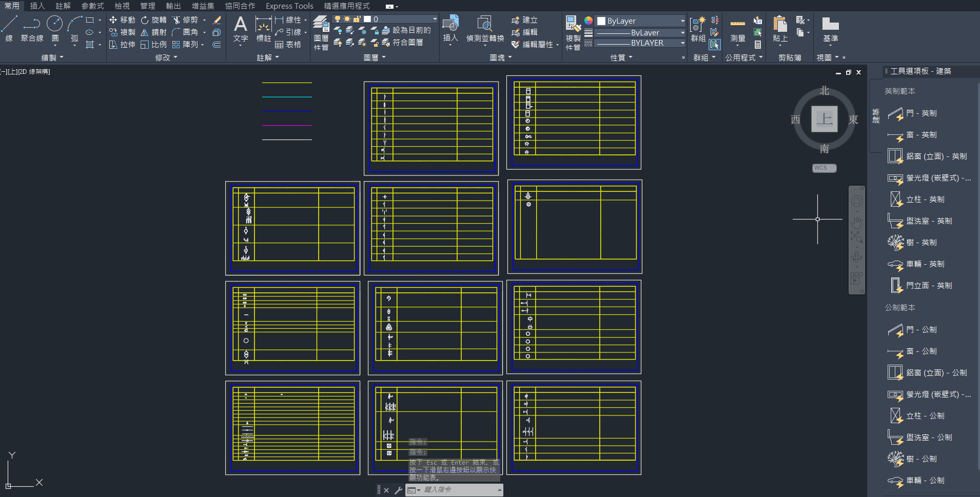Click the object color wheel swatch
This screenshot has height=497, width=980.
tap(589, 21)
